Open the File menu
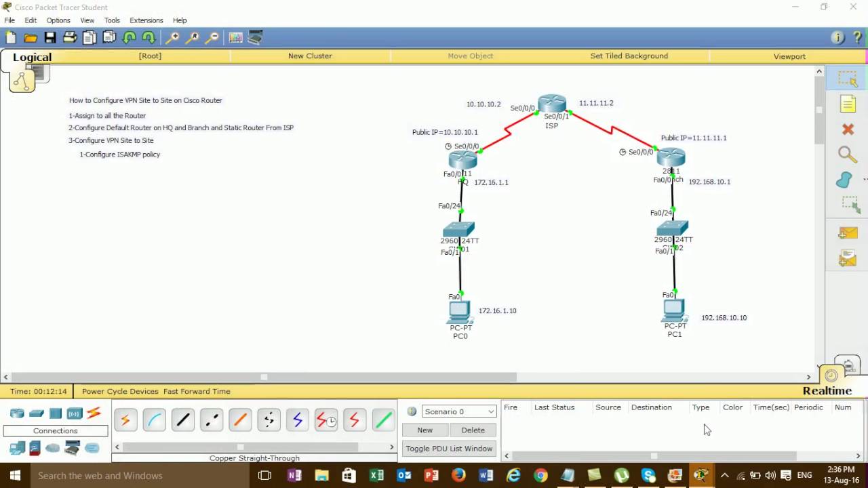 [9, 20]
